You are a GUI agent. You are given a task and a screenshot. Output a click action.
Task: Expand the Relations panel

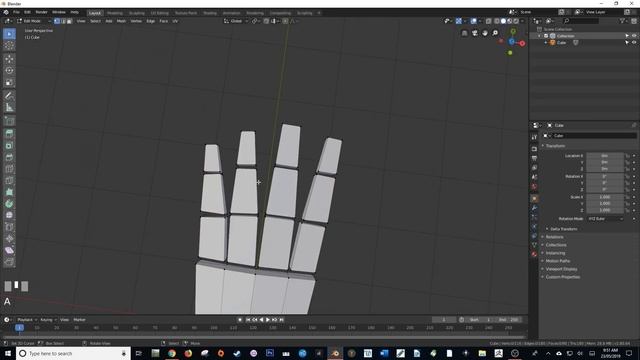(554, 237)
